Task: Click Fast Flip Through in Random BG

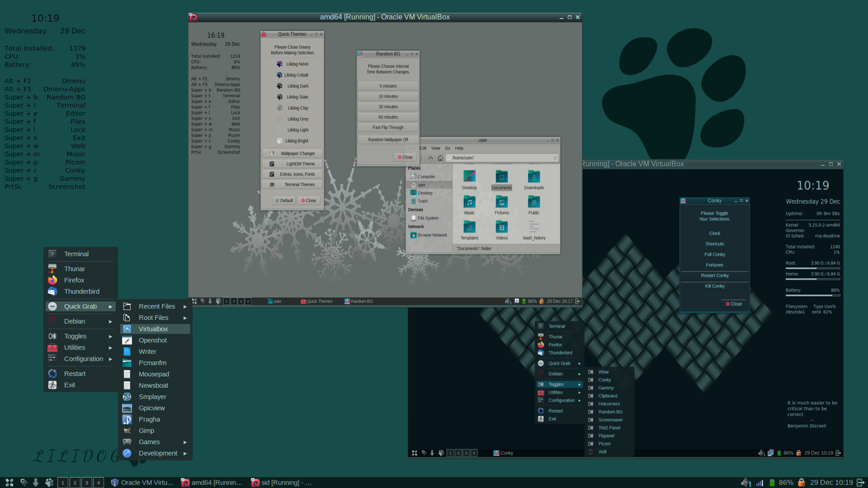Action: [389, 127]
